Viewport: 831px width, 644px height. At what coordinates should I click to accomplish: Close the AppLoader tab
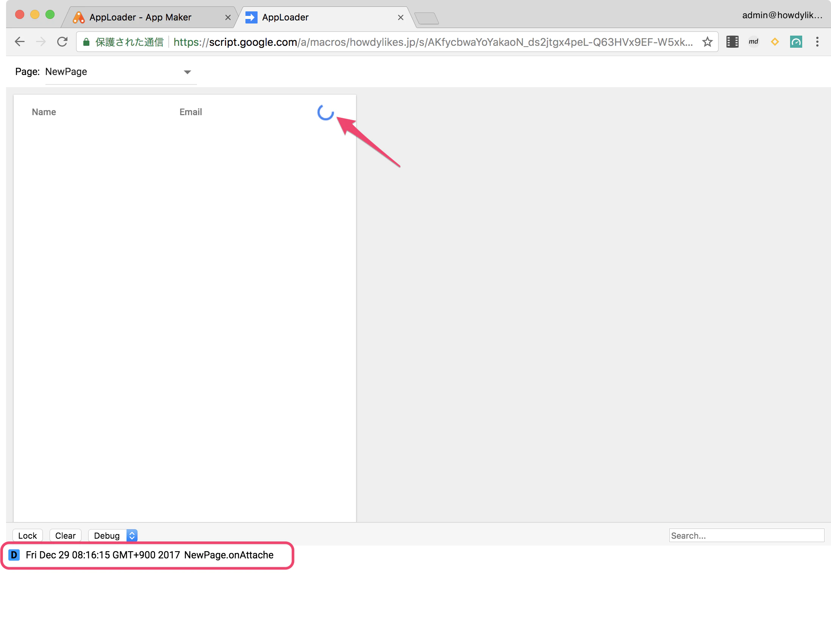401,17
